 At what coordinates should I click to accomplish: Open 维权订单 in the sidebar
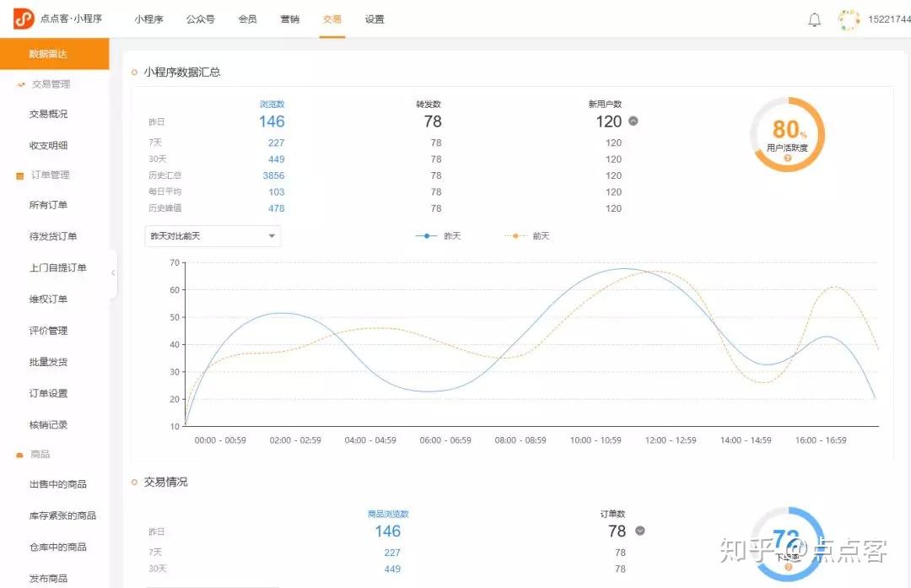pos(48,299)
